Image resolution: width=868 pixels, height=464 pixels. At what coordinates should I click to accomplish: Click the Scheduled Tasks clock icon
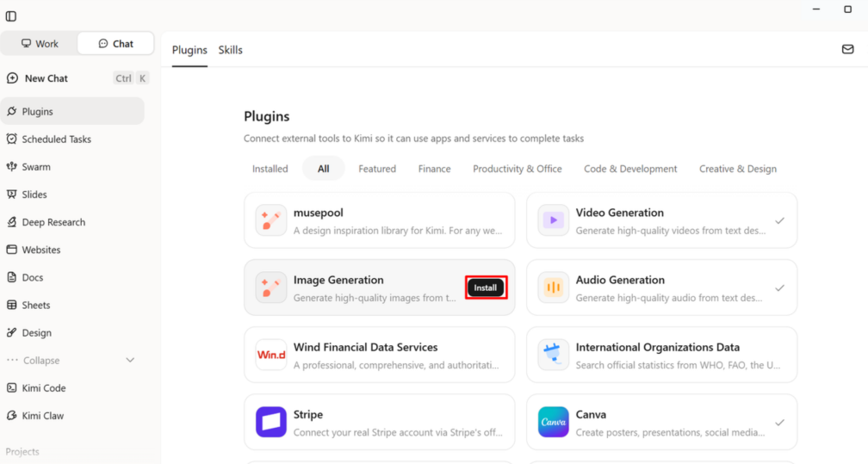[12, 139]
